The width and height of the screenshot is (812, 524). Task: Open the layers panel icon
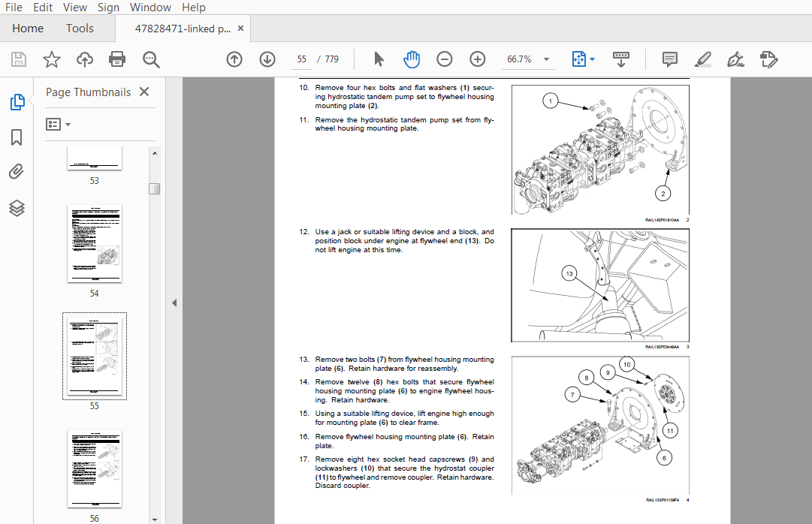[x=17, y=208]
